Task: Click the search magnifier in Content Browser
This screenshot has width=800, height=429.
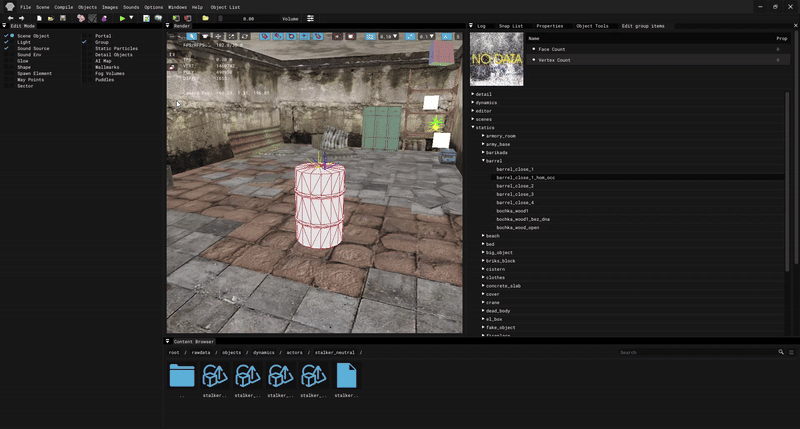Action: (781, 352)
